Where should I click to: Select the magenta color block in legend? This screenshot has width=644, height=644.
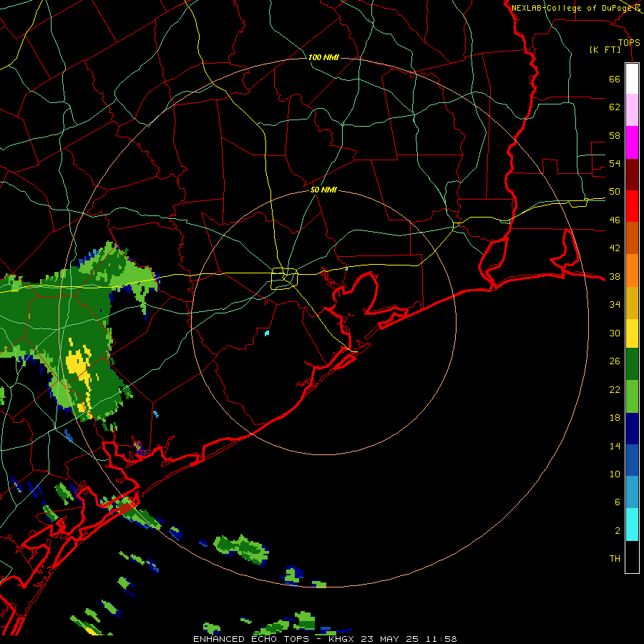click(x=632, y=142)
